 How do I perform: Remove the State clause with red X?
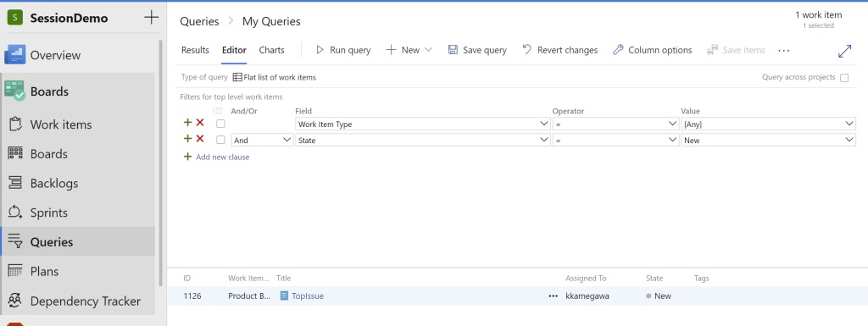(x=200, y=139)
